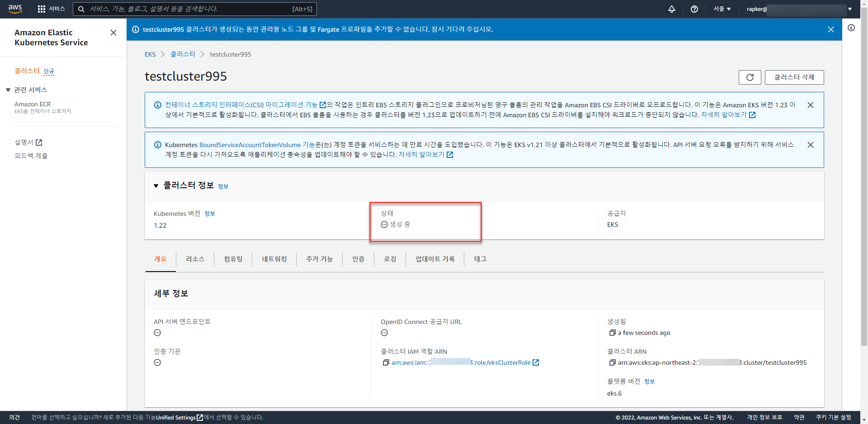Focus the top services search field
868x424 pixels.
pyautogui.click(x=194, y=9)
